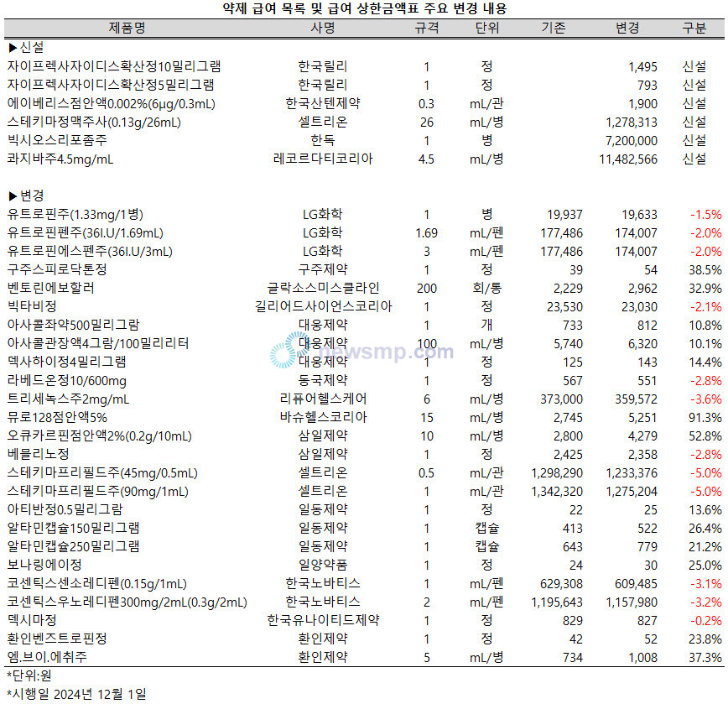Image resolution: width=728 pixels, height=704 pixels.
Task: Select 엠.브이.에취주 product name
Action: coord(47,657)
